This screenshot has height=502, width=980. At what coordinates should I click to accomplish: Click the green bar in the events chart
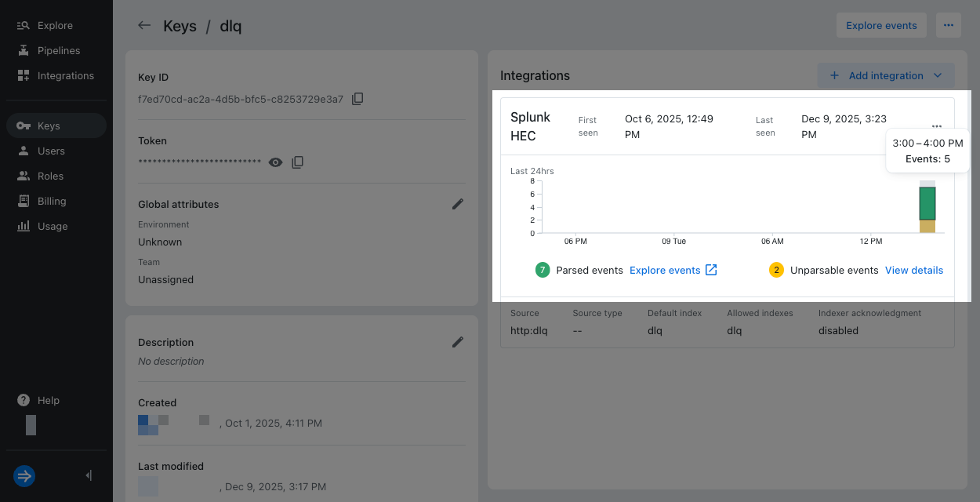(927, 203)
